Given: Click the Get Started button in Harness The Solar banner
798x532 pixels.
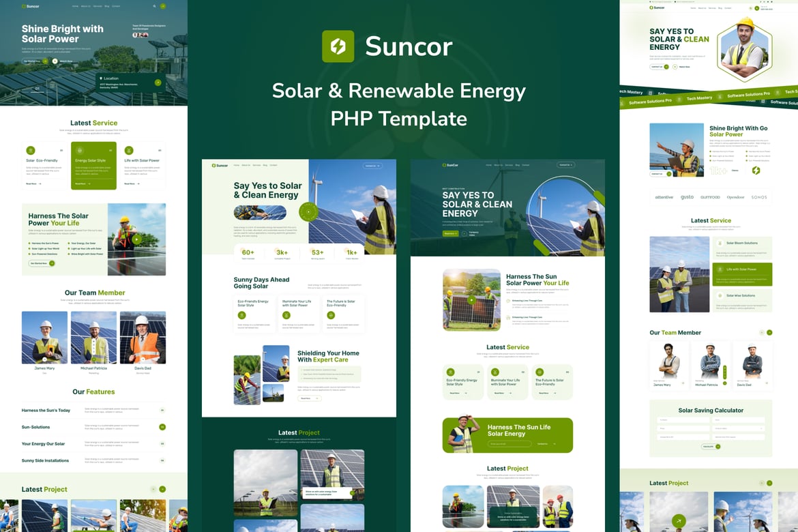Looking at the screenshot, I should [42, 263].
